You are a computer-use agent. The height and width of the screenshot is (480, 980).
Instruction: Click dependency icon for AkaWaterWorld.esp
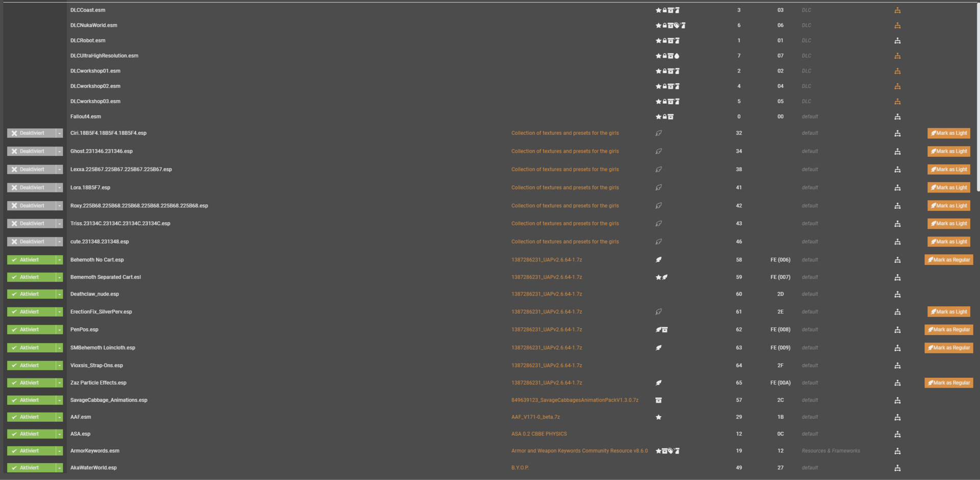point(897,468)
